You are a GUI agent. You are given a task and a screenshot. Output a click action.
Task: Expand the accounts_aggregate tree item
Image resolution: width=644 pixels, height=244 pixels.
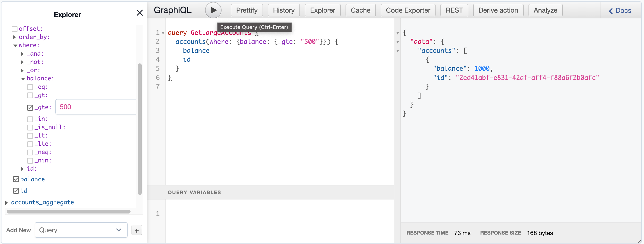pyautogui.click(x=7, y=202)
